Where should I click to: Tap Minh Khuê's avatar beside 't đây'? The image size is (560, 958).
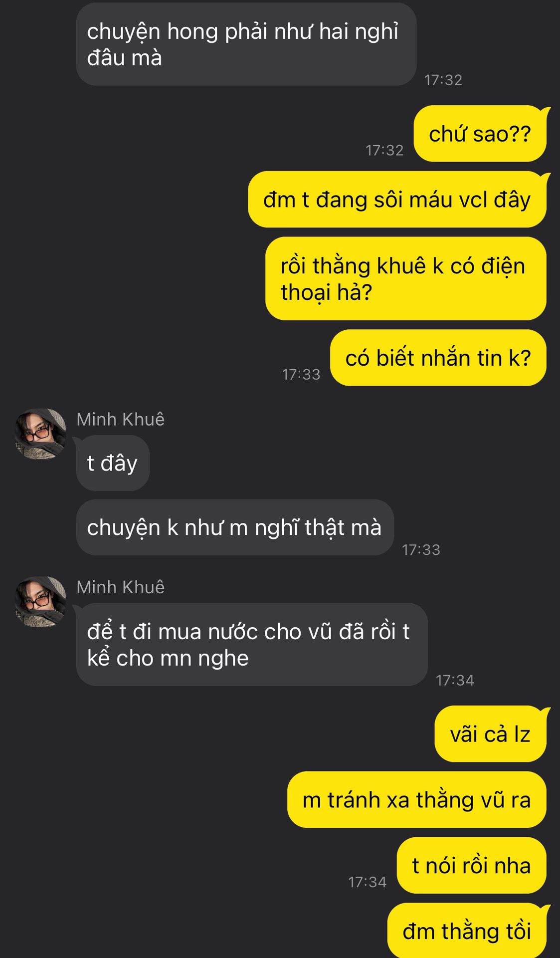pyautogui.click(x=40, y=434)
